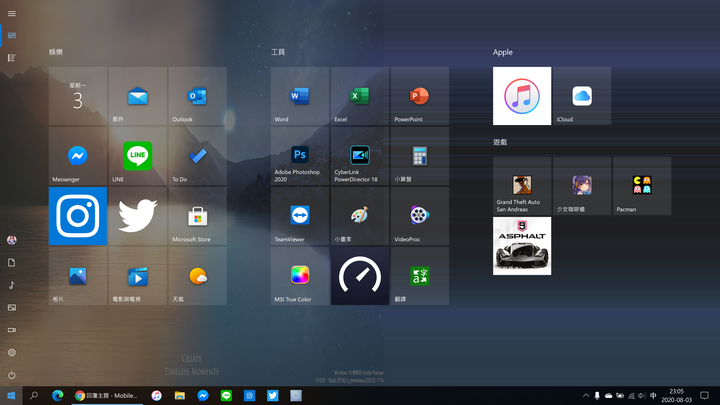Open the Calculator tile
The width and height of the screenshot is (720, 405).
coord(420,156)
